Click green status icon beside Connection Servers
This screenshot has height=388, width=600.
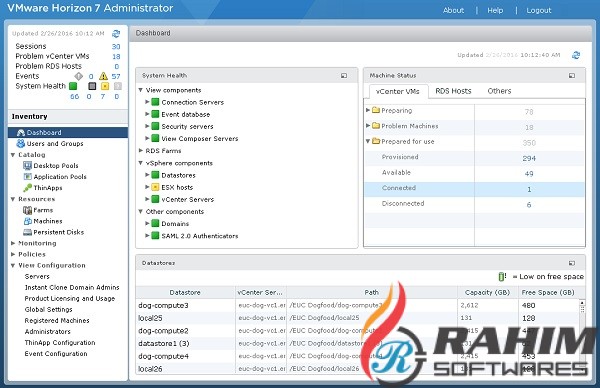(155, 102)
